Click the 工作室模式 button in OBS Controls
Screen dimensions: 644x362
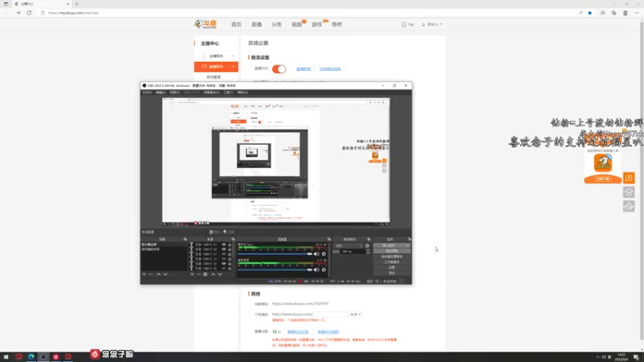point(392,262)
